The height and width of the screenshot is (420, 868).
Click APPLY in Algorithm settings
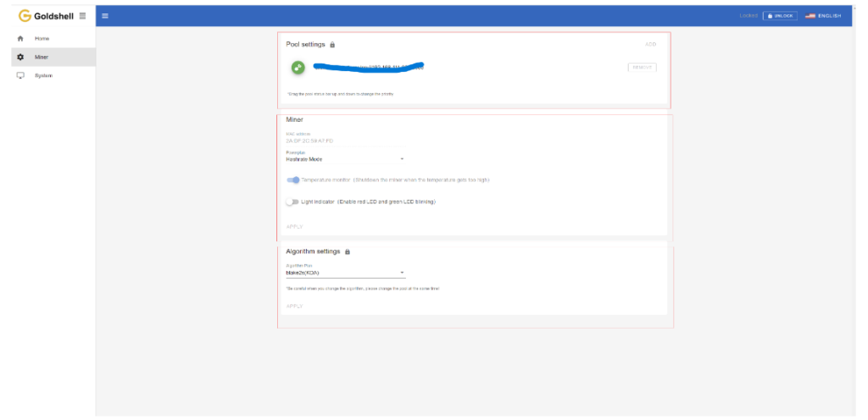(294, 307)
